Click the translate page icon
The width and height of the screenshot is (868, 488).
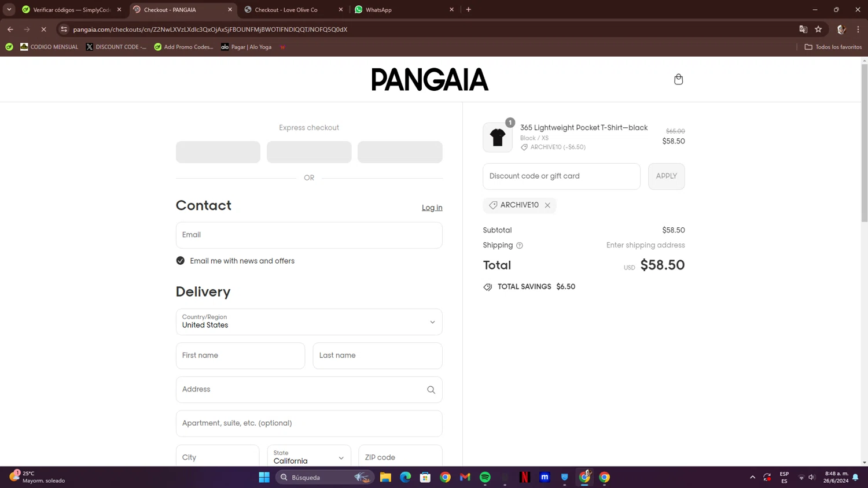coord(803,29)
